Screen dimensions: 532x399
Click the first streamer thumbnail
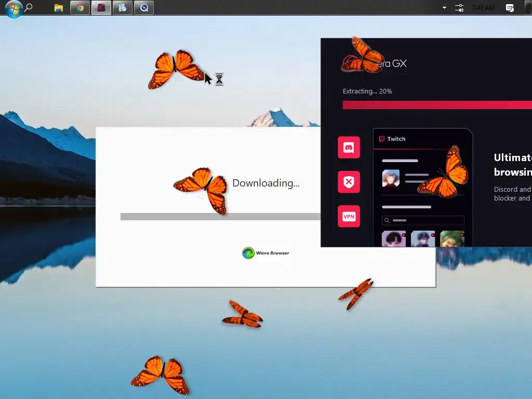tap(394, 239)
